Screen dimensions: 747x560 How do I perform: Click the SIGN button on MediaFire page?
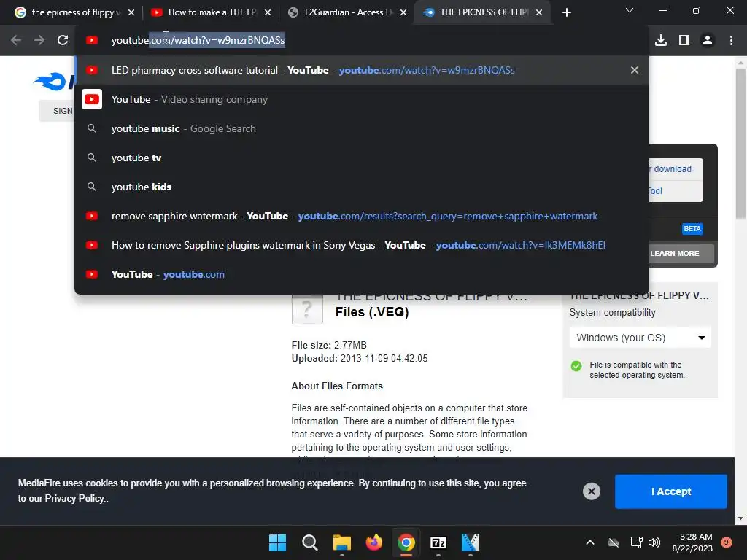point(56,111)
